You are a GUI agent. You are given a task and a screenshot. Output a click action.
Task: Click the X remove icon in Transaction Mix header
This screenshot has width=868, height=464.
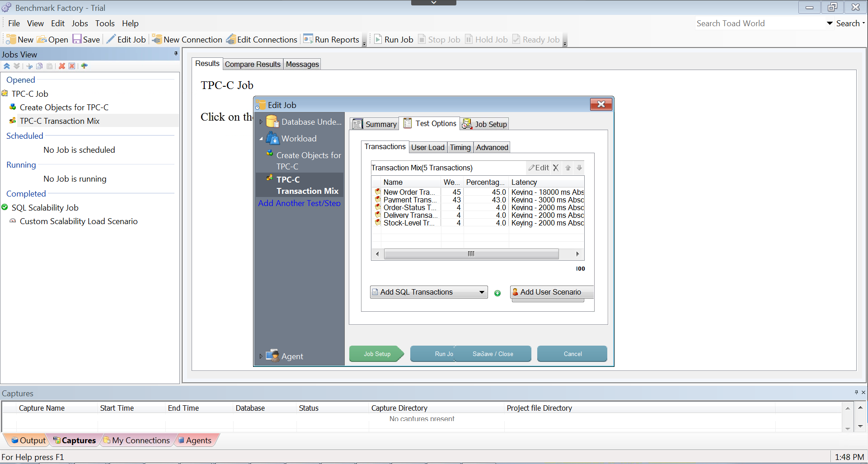tap(556, 168)
